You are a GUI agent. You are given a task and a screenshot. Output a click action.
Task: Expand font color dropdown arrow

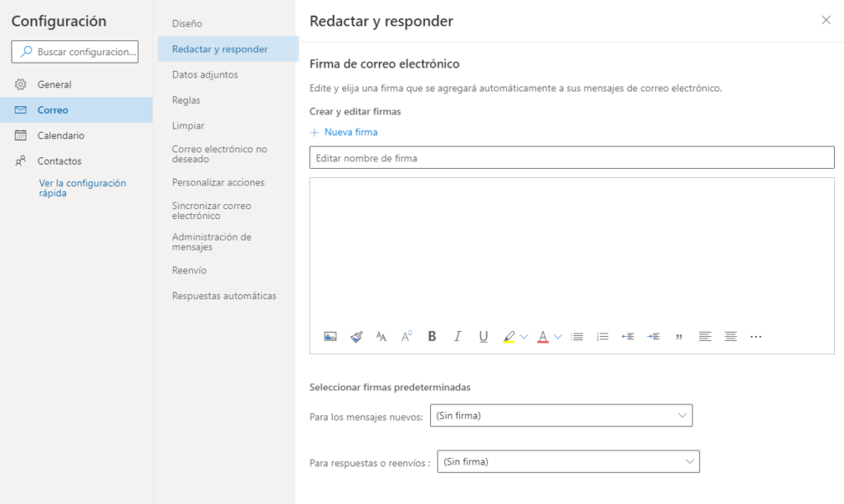tap(558, 336)
